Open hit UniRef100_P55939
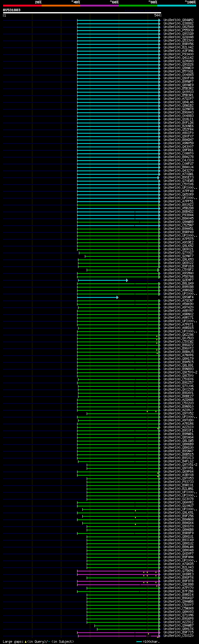 [178, 30]
